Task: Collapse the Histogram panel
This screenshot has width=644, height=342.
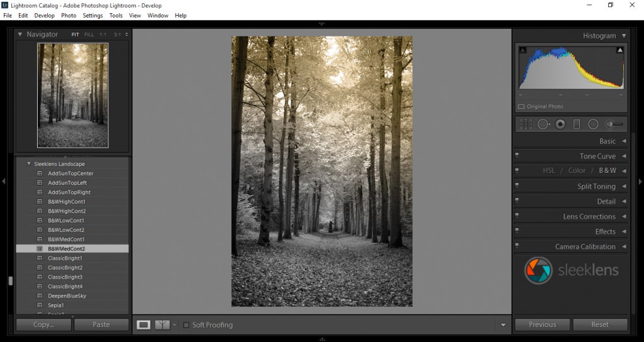Action: coord(624,36)
